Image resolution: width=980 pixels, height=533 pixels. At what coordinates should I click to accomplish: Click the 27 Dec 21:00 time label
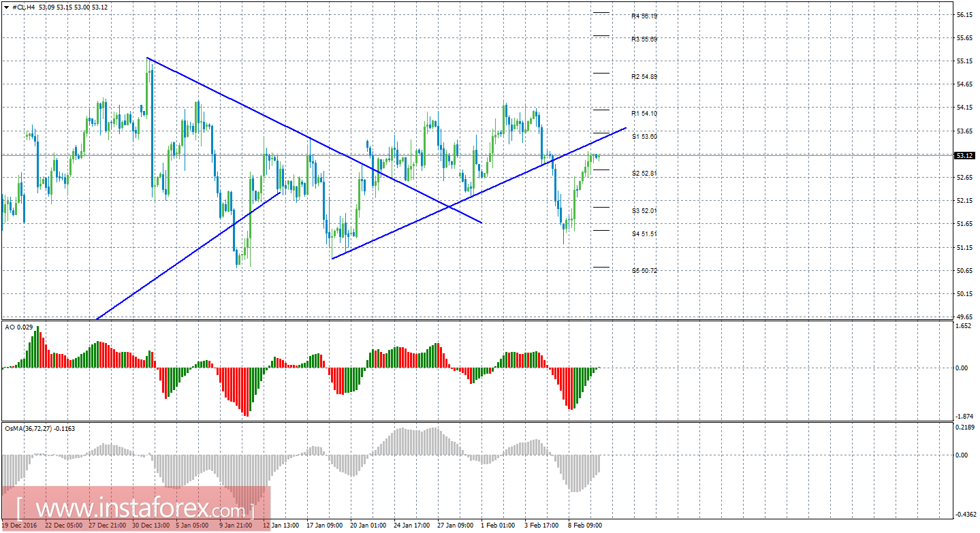106,526
